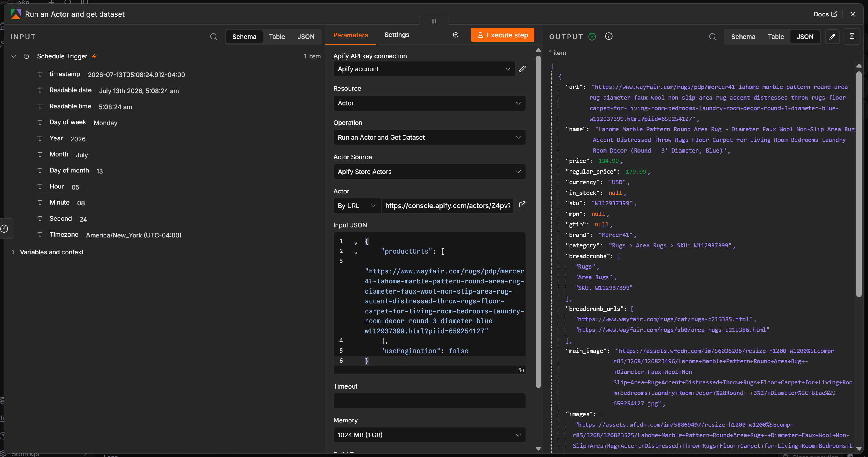868x457 pixels.
Task: Click the timestamp field type icon
Action: (x=40, y=74)
